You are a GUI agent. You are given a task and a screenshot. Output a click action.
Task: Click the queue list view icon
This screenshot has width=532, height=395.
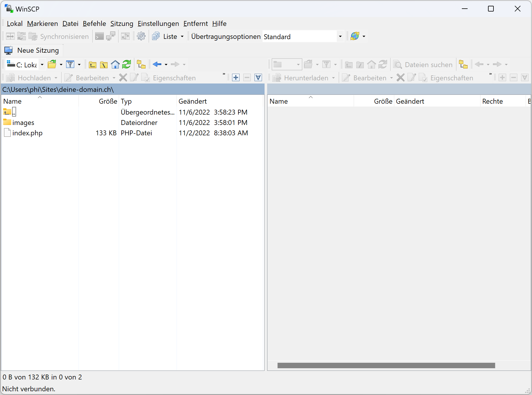click(x=156, y=36)
